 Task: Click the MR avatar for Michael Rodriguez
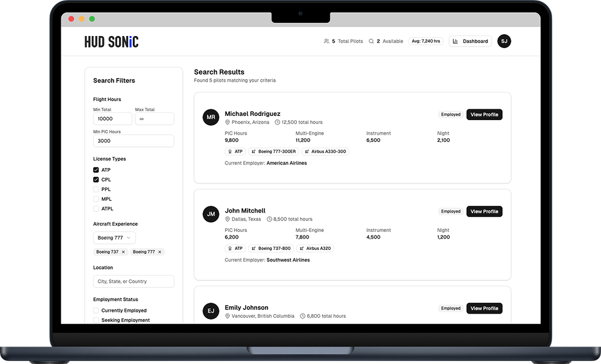pyautogui.click(x=210, y=117)
